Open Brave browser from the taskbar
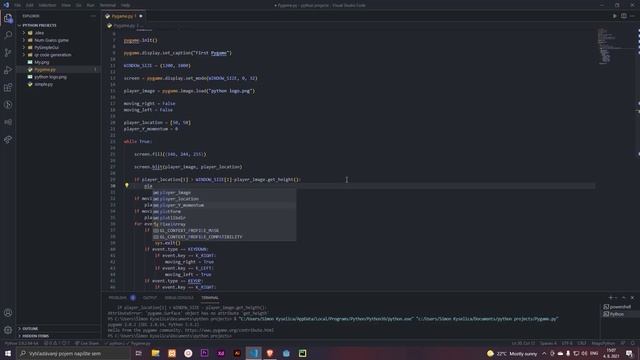Screen dimensions: 640x360 [x=270, y=353]
